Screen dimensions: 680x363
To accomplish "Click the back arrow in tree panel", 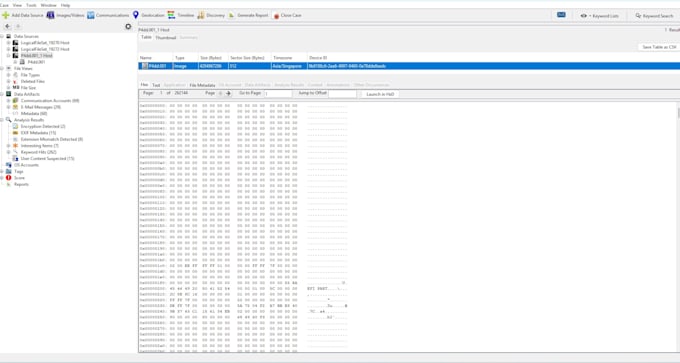I will tap(7, 26).
